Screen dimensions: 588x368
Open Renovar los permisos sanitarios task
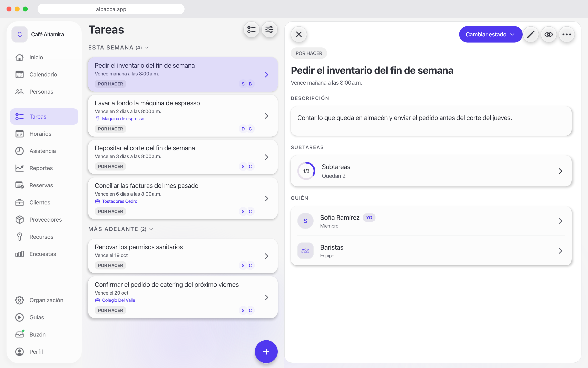(183, 256)
